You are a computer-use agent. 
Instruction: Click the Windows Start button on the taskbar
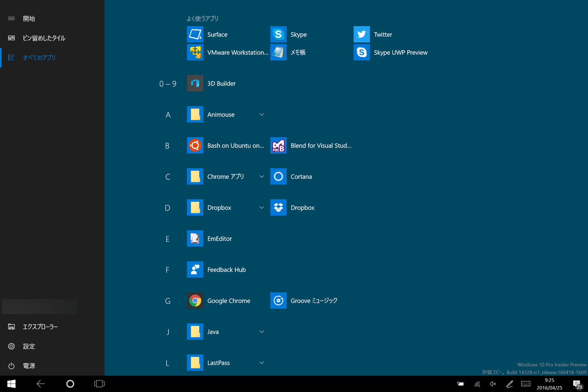coord(11,384)
